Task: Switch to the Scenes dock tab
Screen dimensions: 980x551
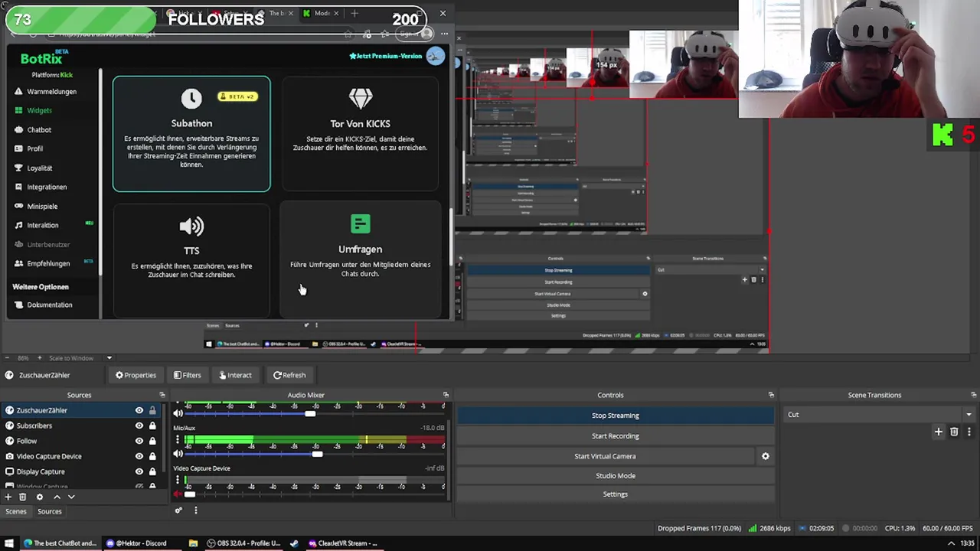Action: (x=16, y=511)
